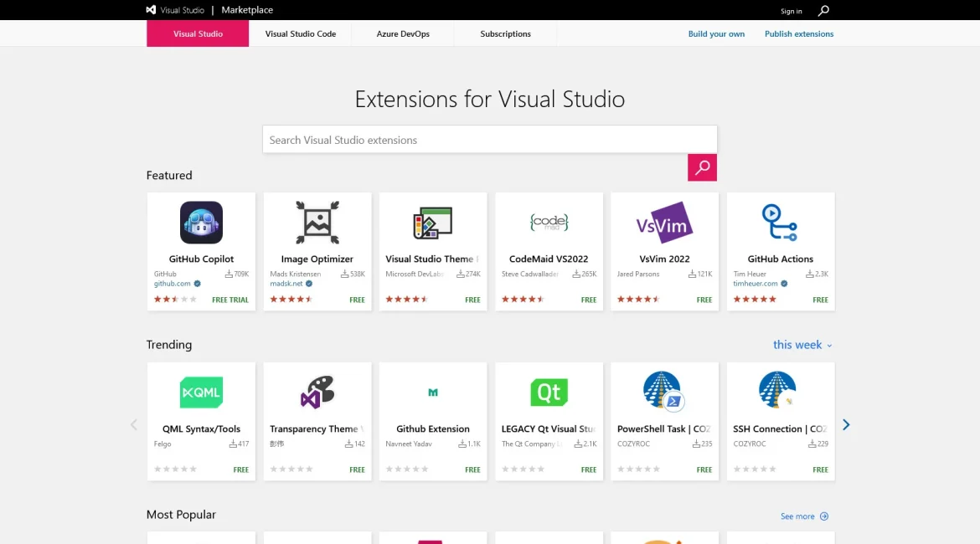Viewport: 980px width, 544px height.
Task: Click the CodeMaid VS2022 star rating
Action: (524, 299)
